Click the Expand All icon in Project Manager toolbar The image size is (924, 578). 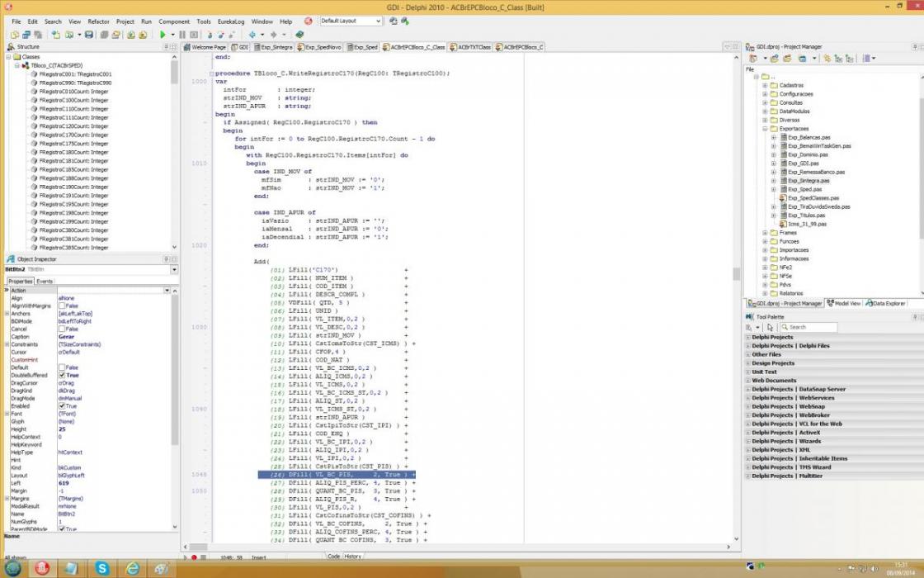838,59
